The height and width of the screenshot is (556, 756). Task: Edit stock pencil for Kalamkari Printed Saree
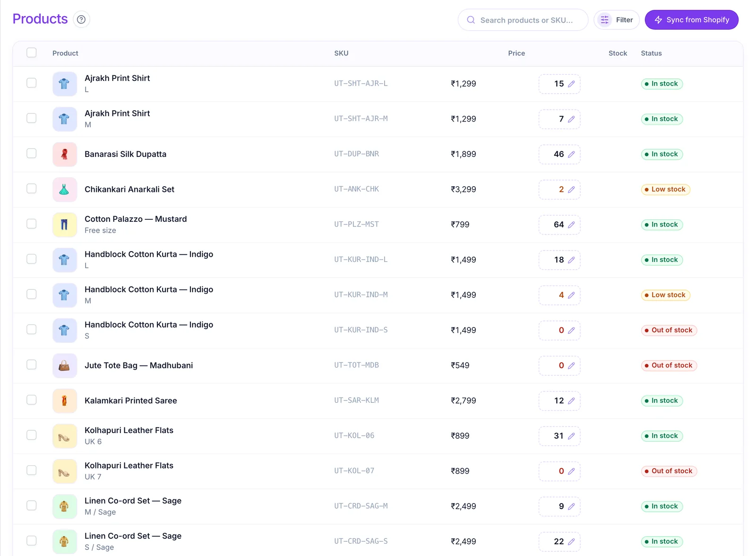point(571,400)
